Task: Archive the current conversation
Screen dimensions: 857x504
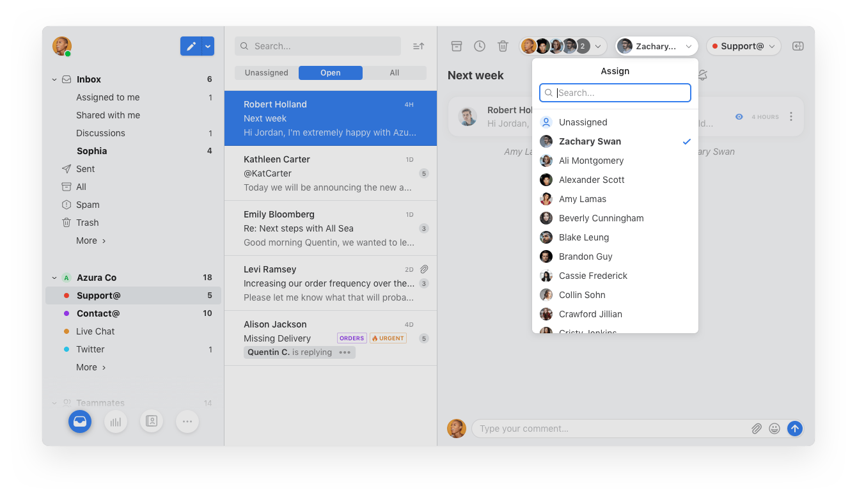Action: tap(456, 45)
